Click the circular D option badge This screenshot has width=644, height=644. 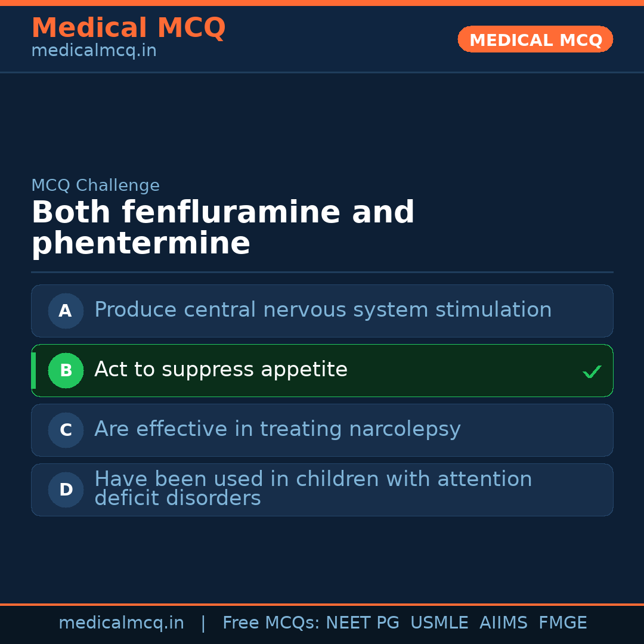66,490
